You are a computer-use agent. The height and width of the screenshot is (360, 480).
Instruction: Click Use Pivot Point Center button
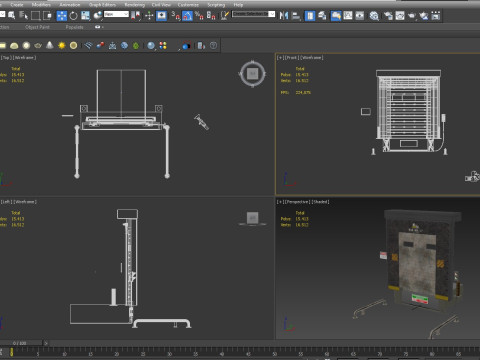click(135, 16)
